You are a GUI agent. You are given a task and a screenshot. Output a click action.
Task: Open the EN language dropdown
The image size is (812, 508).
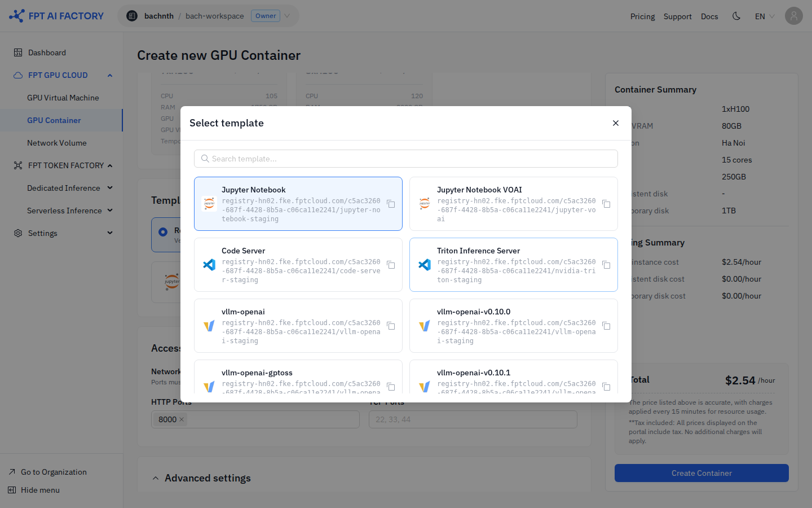click(765, 16)
